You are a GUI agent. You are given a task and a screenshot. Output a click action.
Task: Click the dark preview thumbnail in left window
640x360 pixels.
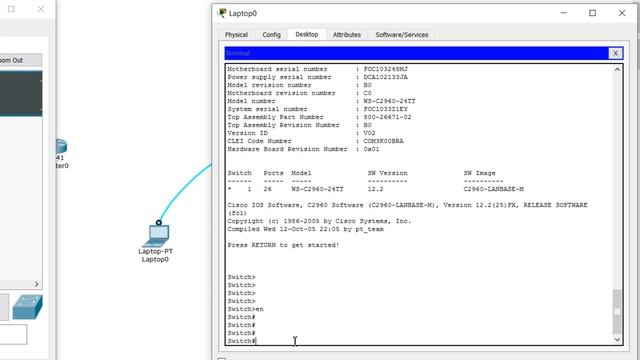tap(21, 93)
